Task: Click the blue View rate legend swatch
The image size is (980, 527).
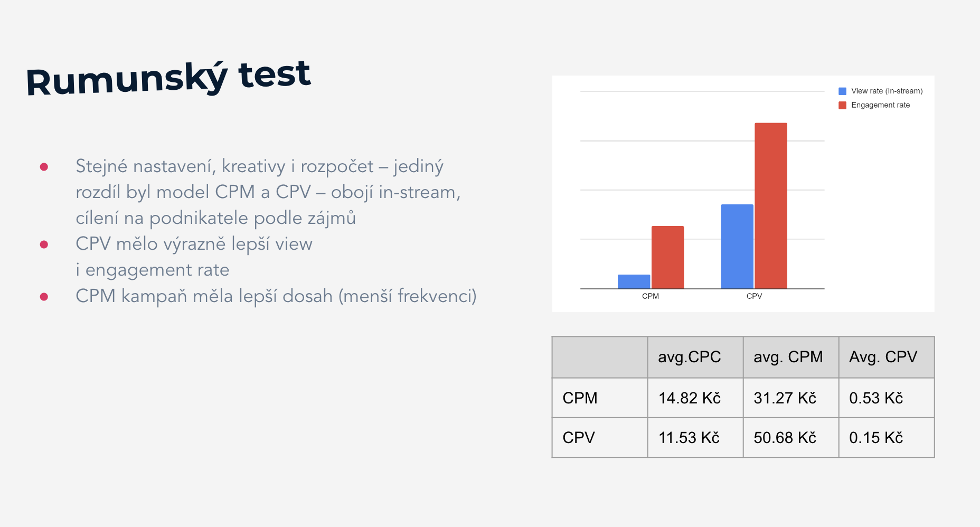Action: click(x=842, y=91)
